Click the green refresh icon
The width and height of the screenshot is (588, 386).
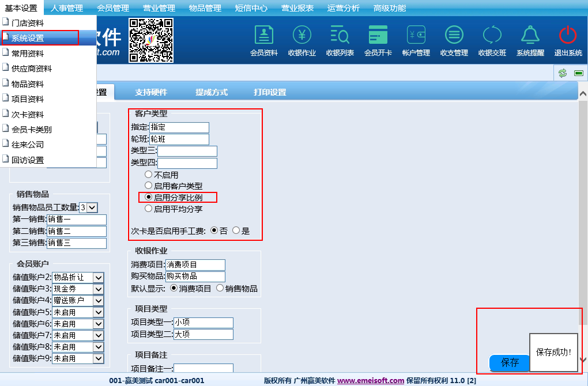click(562, 73)
